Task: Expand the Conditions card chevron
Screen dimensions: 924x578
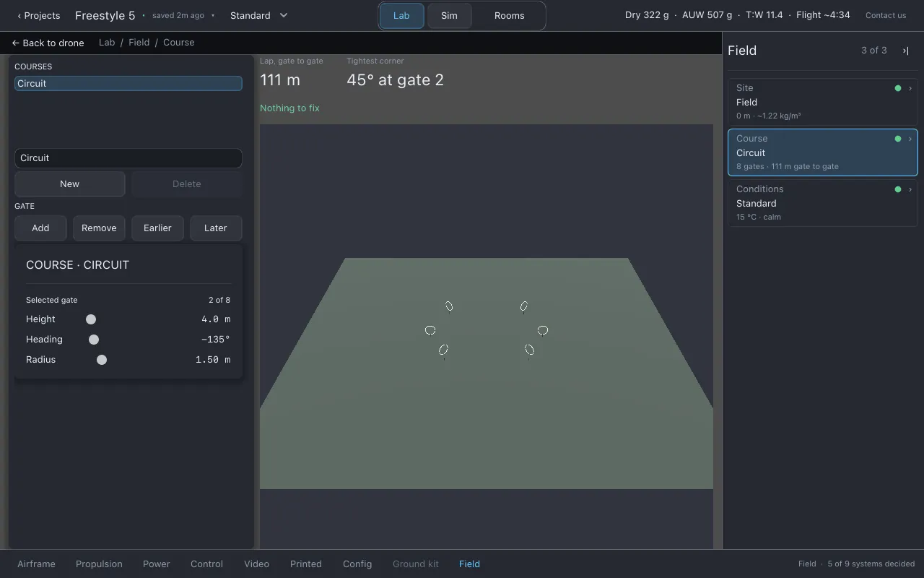Action: (910, 189)
